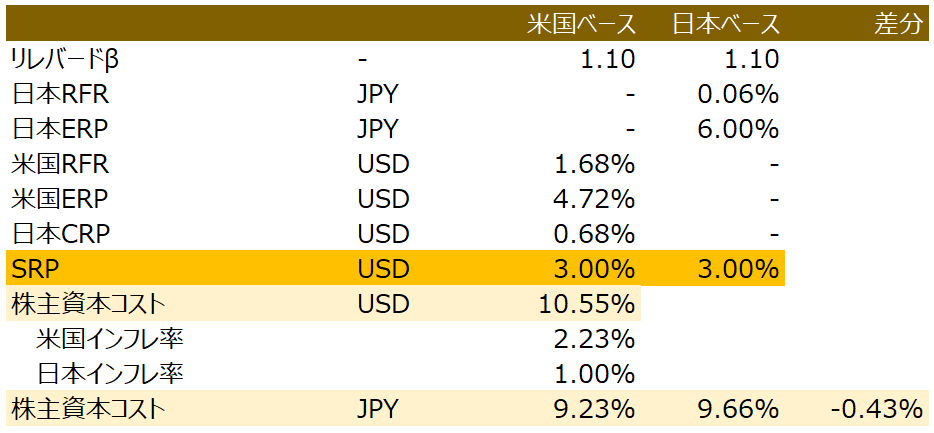Screen dimensions: 934x433
Task: Click the 9.66% 日本ベース cell
Action: point(738,409)
